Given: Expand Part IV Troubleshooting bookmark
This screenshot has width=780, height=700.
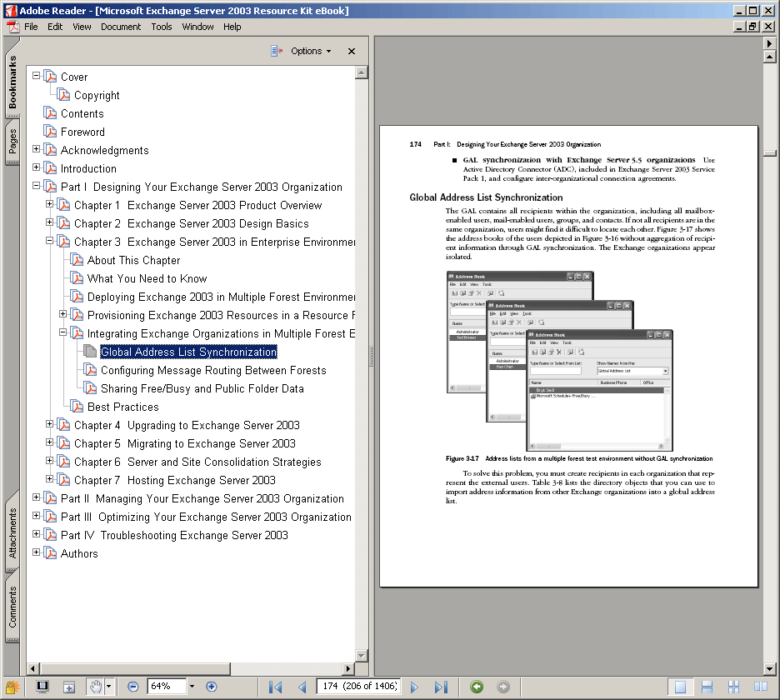Looking at the screenshot, I should [x=37, y=534].
